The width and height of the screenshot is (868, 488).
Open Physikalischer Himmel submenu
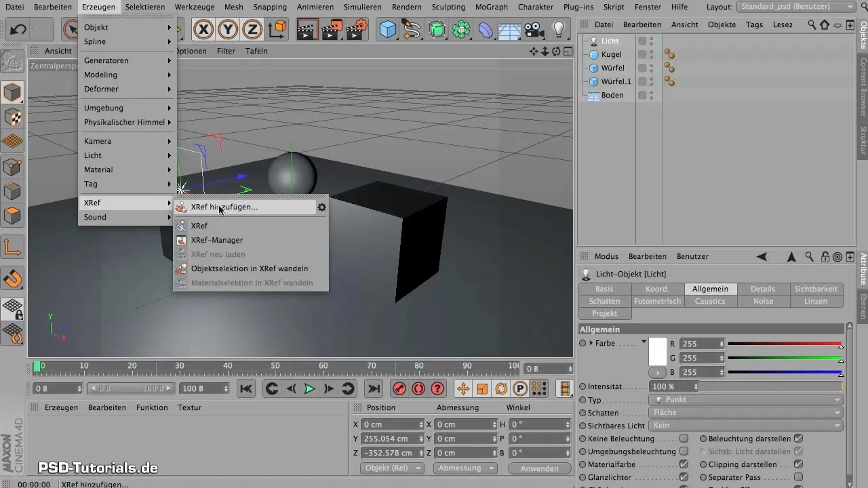(x=127, y=122)
